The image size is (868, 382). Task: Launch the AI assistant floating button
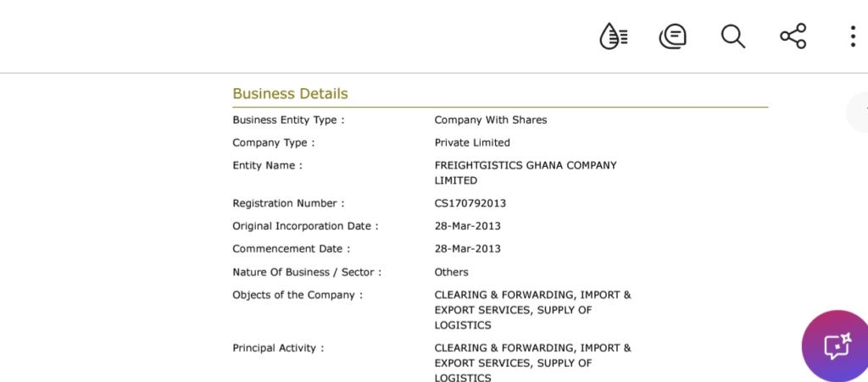[836, 346]
